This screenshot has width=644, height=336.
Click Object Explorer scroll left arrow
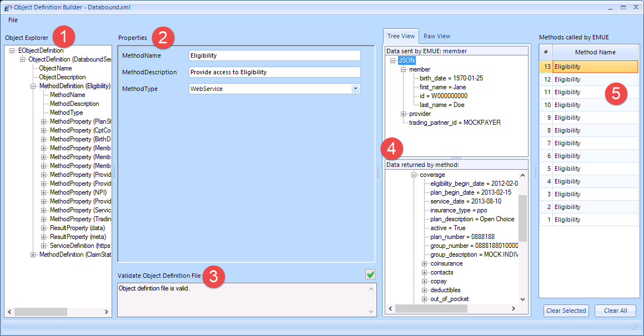(10, 312)
